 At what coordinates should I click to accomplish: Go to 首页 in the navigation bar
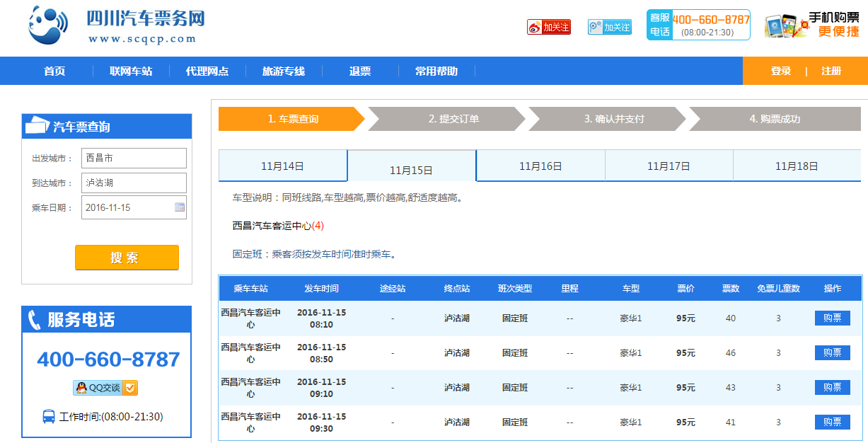(54, 71)
